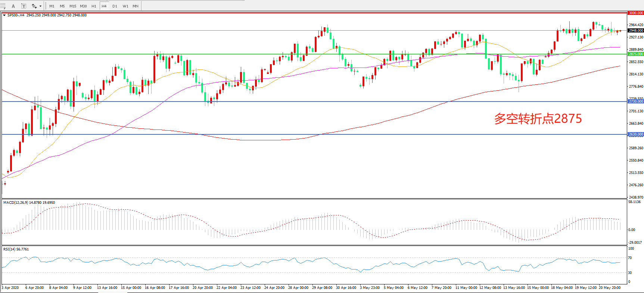Change to the W1 weekly timeframe
Image resolution: width=644 pixels, height=293 pixels.
(125, 6)
